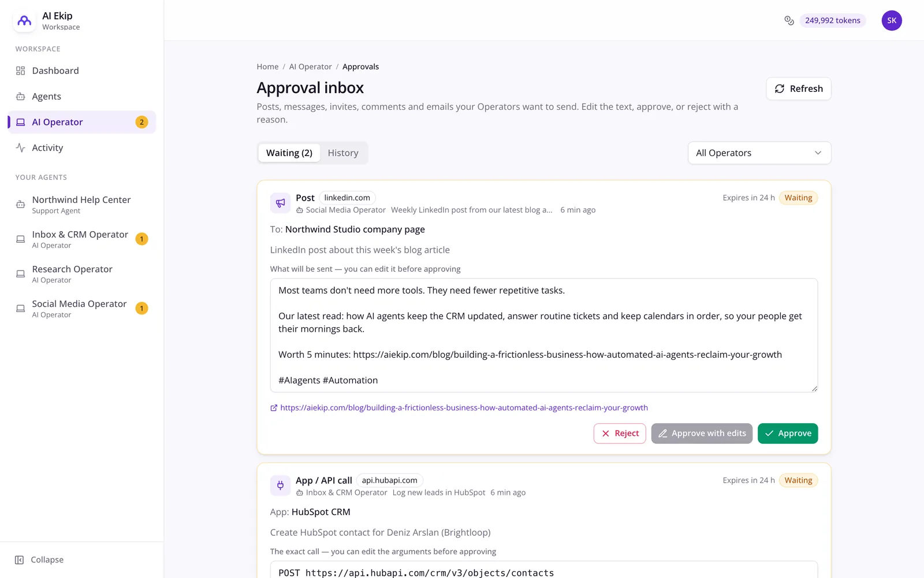This screenshot has width=924, height=578.
Task: Click the AI Ekip logo icon
Action: pos(24,21)
